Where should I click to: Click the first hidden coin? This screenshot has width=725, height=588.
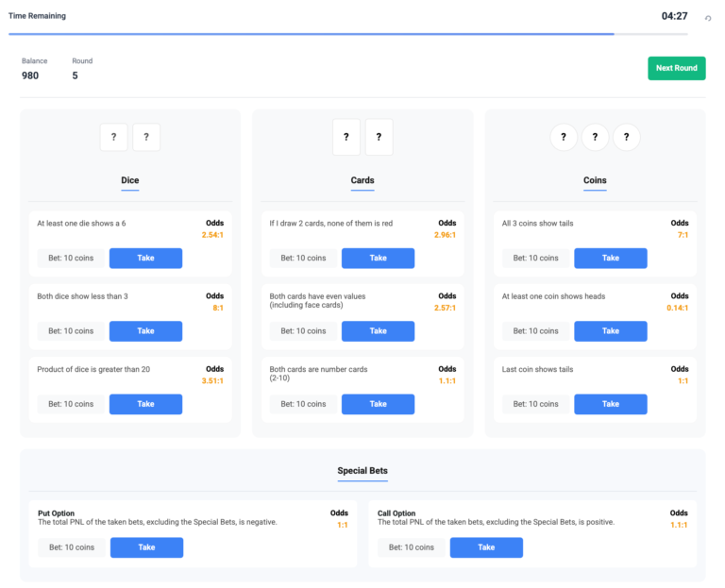pos(564,137)
